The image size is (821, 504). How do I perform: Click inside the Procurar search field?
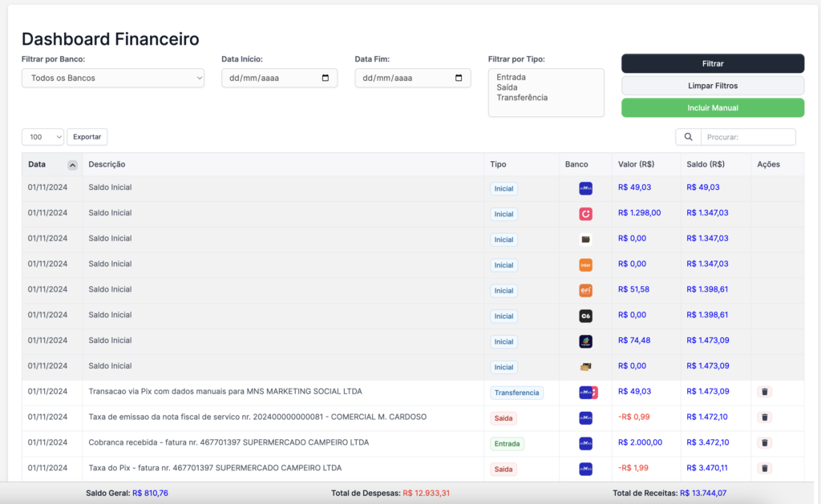(747, 136)
